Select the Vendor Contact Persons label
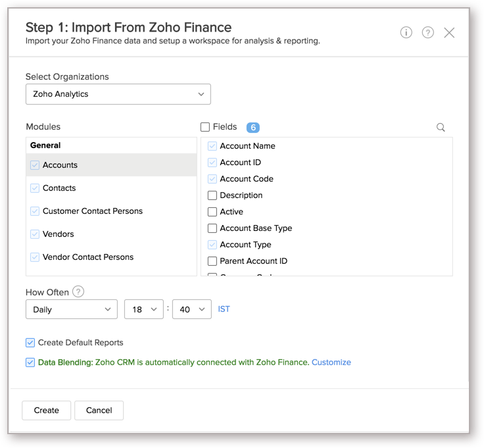The height and width of the screenshot is (448, 484). click(x=88, y=257)
